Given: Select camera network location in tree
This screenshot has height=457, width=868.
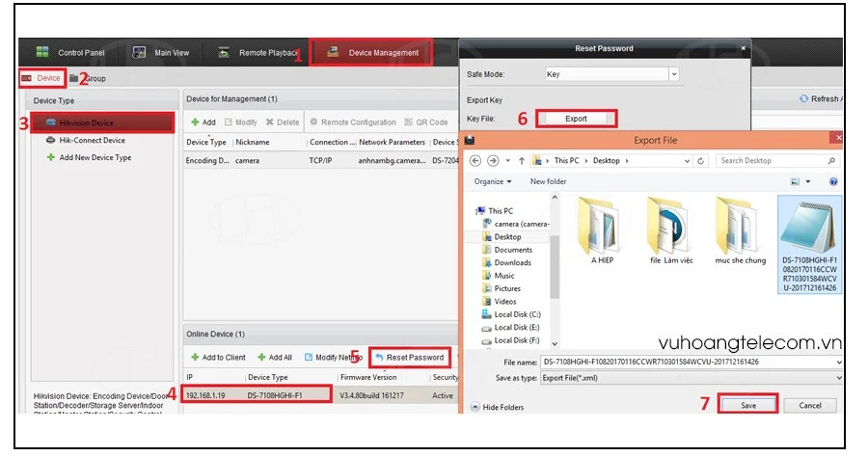Looking at the screenshot, I should (515, 224).
